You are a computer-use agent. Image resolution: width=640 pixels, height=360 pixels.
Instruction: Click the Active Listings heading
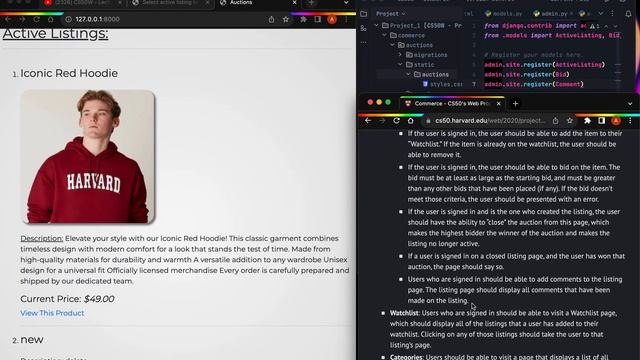[56, 34]
